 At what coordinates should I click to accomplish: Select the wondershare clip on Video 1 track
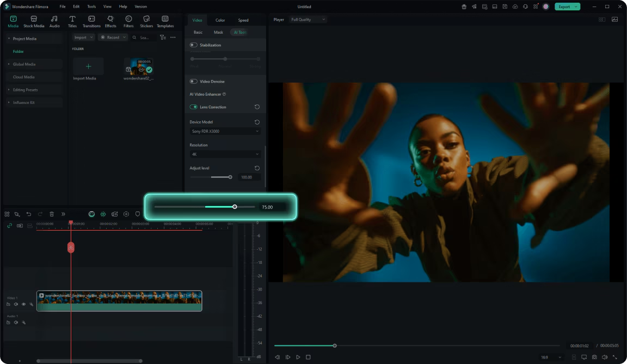(119, 301)
